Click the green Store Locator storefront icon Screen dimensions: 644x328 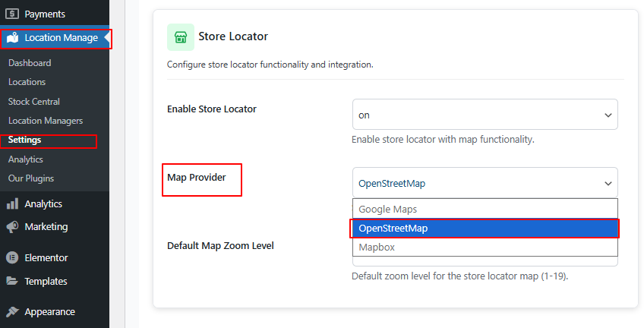pyautogui.click(x=181, y=36)
